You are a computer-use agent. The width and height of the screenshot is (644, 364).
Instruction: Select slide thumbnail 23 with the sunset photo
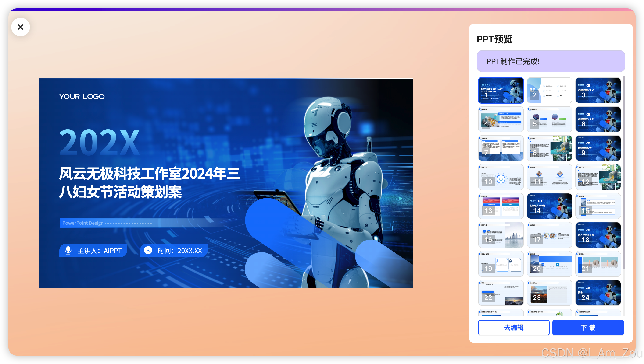pyautogui.click(x=549, y=293)
